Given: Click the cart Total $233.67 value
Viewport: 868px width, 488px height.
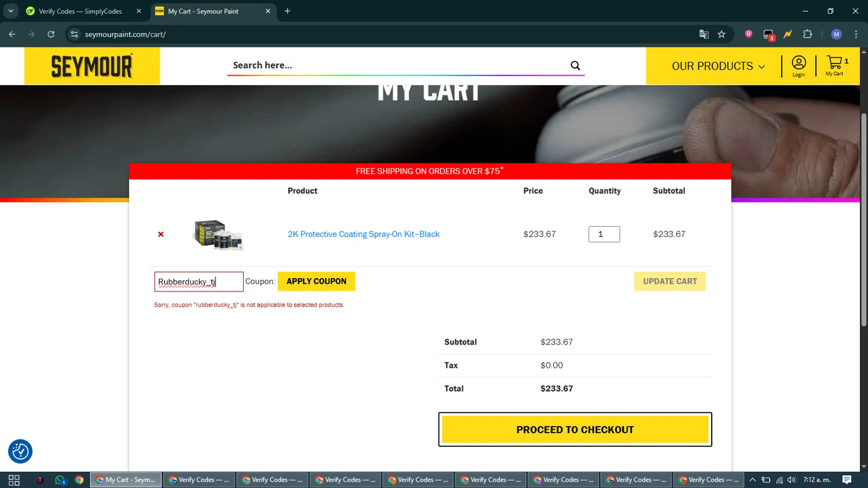Looking at the screenshot, I should pos(557,389).
